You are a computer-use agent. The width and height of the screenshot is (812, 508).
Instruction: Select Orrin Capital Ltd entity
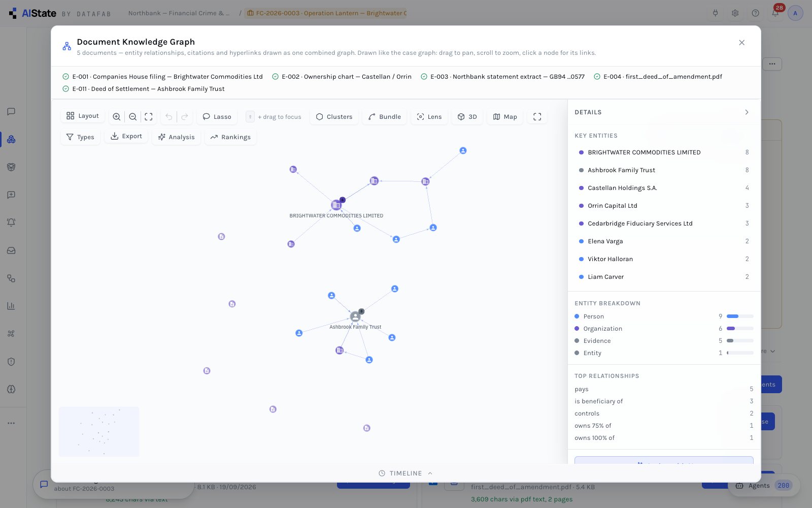664,206
